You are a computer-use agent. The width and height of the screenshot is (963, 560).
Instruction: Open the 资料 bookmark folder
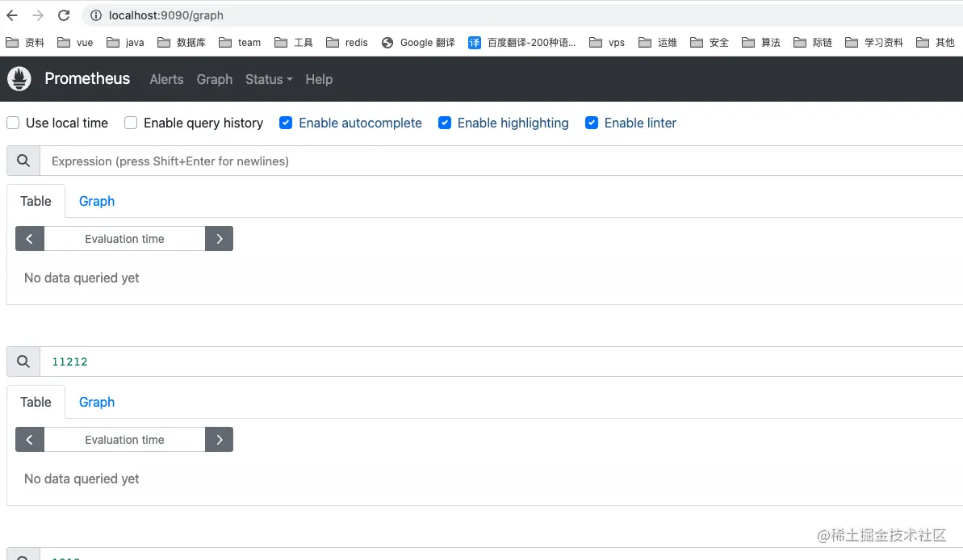(25, 43)
